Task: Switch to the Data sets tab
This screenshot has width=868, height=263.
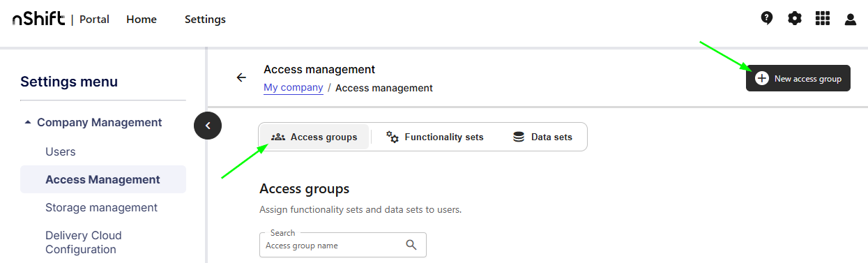Action: (x=542, y=137)
